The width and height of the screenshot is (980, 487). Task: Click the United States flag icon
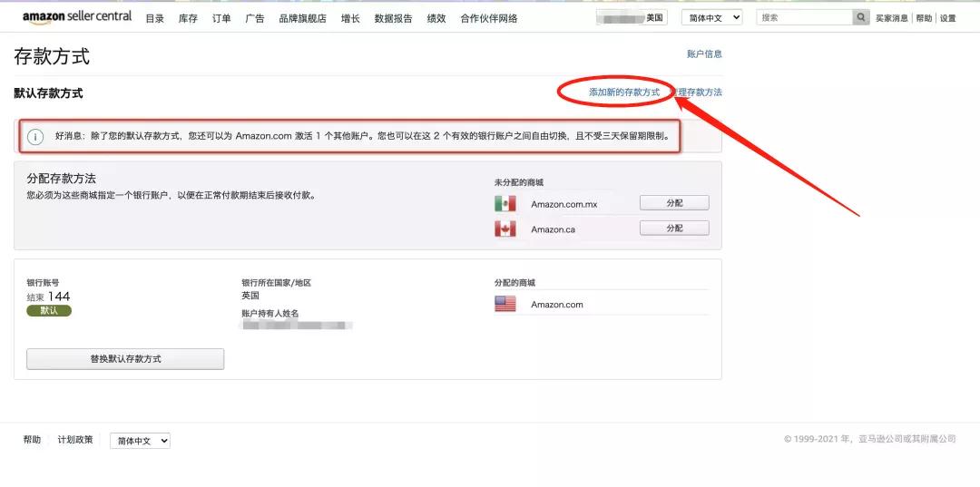coord(505,304)
